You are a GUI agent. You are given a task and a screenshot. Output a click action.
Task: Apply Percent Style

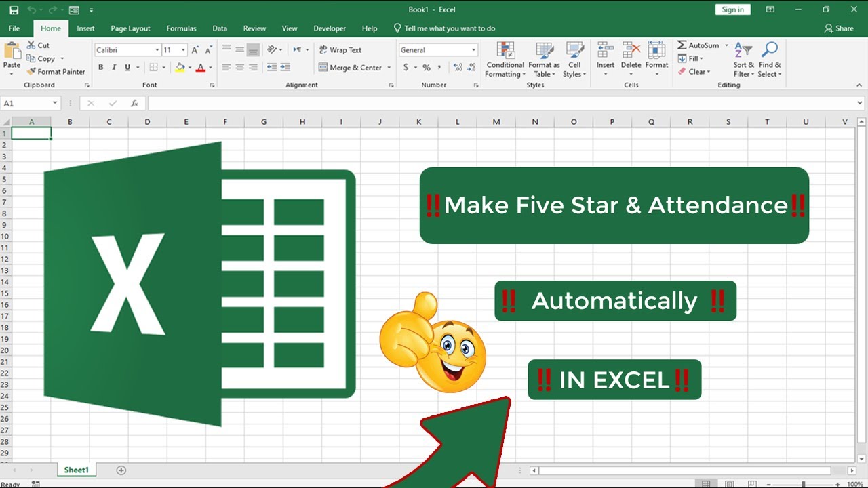(x=427, y=67)
